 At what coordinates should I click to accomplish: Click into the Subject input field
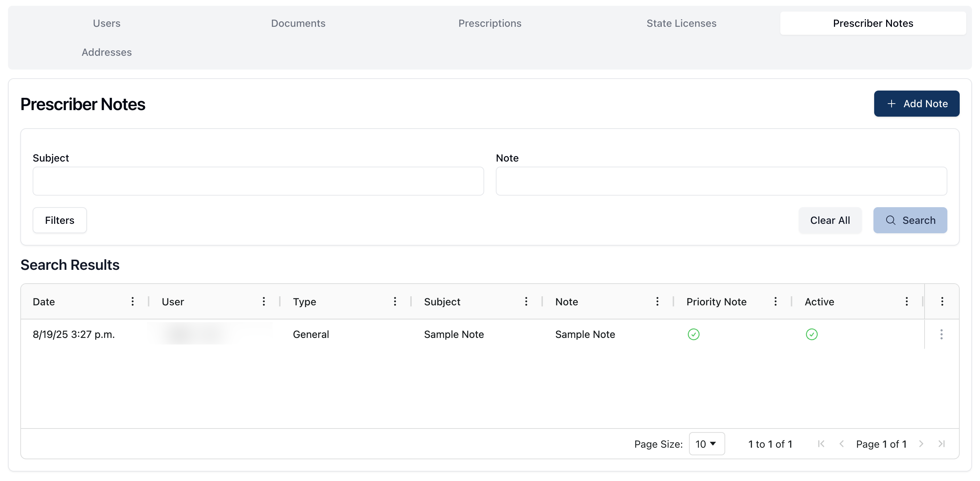coord(258,181)
